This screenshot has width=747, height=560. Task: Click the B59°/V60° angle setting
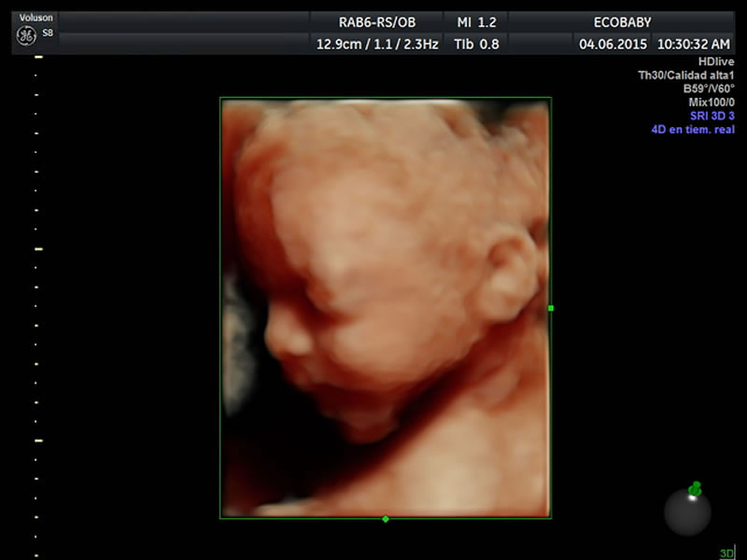(x=708, y=89)
